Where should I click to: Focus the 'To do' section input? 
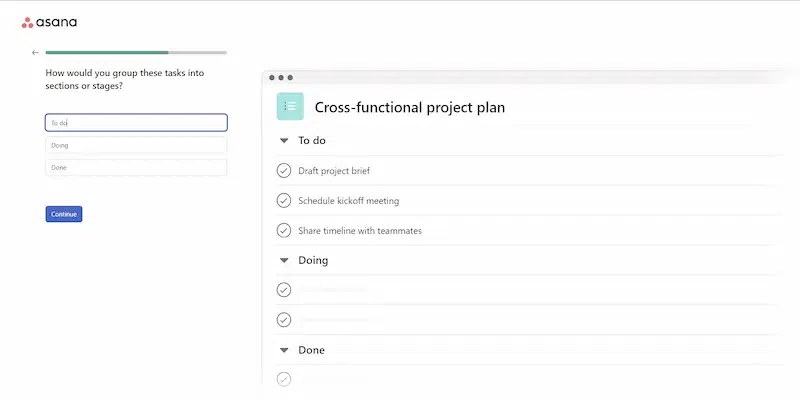tap(136, 123)
